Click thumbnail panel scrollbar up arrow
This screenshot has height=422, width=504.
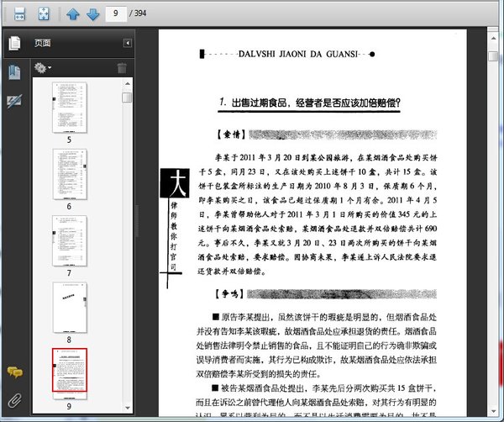coord(127,86)
